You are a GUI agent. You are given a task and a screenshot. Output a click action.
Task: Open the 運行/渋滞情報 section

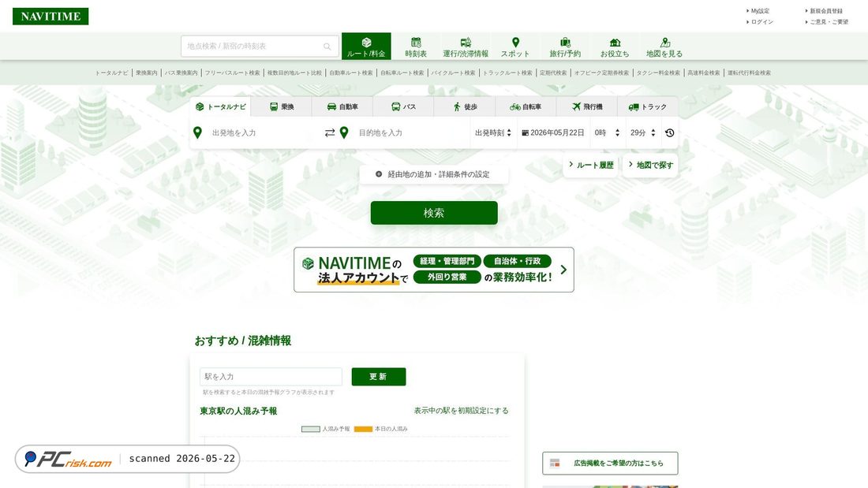click(x=466, y=47)
